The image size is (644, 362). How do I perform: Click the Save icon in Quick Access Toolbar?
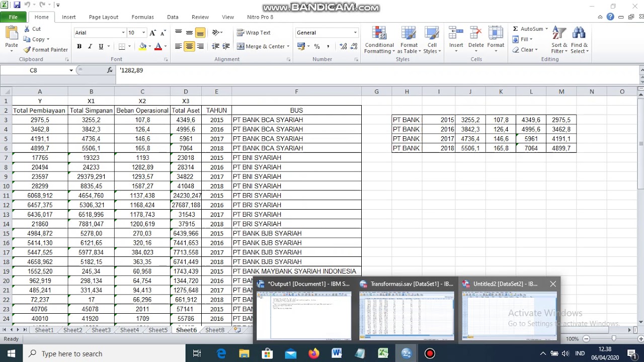point(17,5)
